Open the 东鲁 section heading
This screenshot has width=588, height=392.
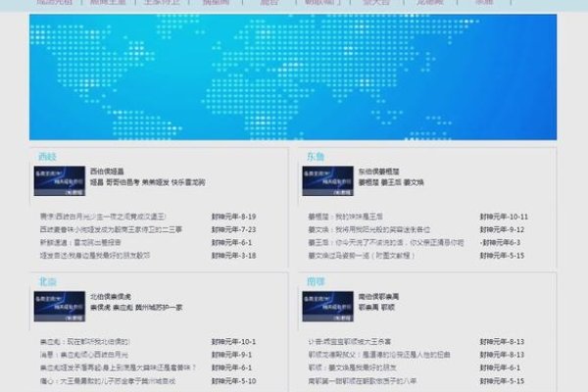316,157
